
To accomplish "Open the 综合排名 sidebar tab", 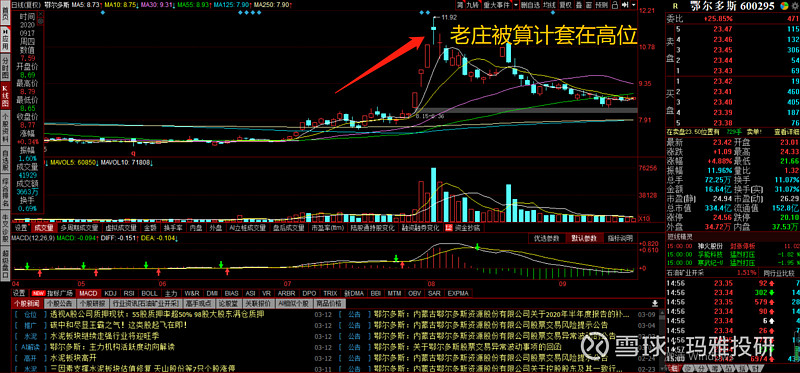I will click(5, 191).
